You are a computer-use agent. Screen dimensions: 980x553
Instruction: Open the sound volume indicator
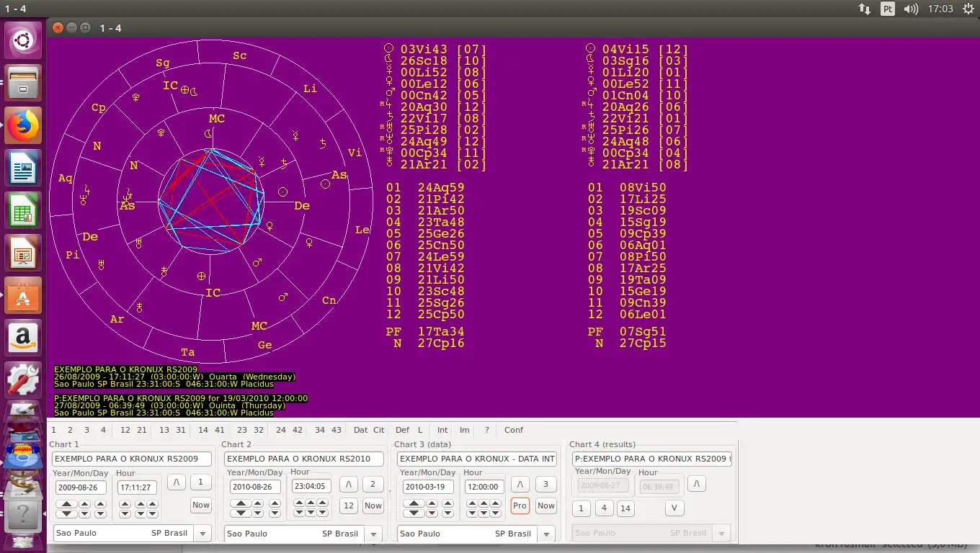click(x=911, y=9)
